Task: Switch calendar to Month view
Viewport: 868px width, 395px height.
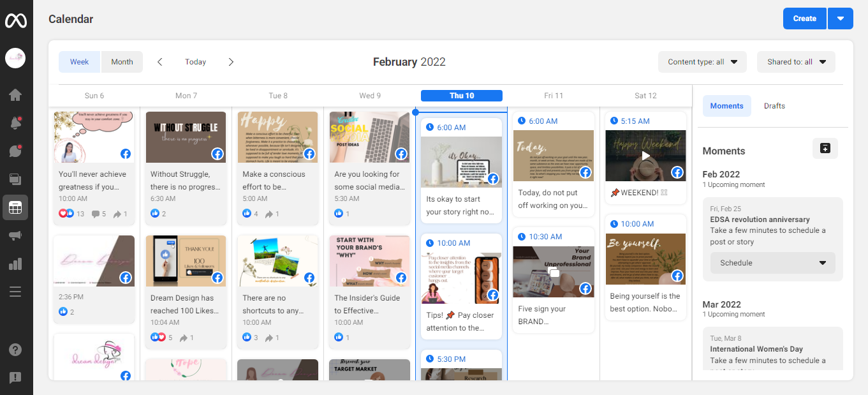Action: pos(122,62)
